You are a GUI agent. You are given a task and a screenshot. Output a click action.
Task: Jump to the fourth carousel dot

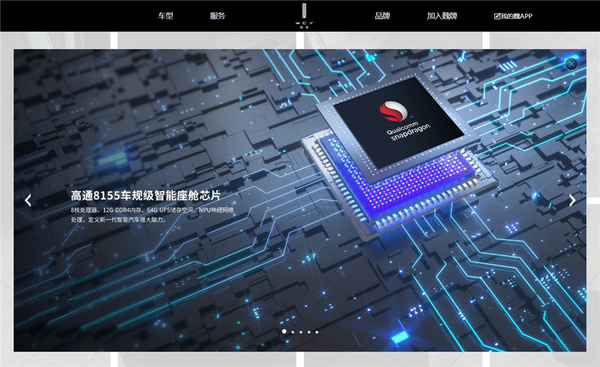point(309,332)
